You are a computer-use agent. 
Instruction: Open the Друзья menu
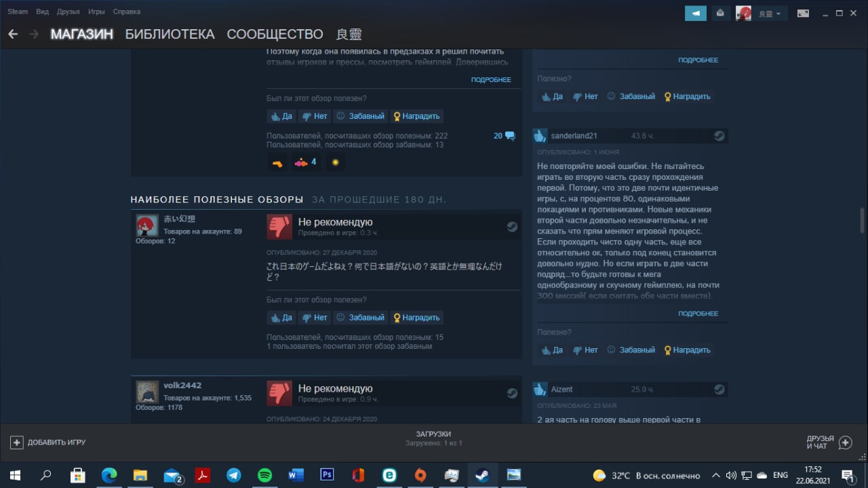(68, 12)
